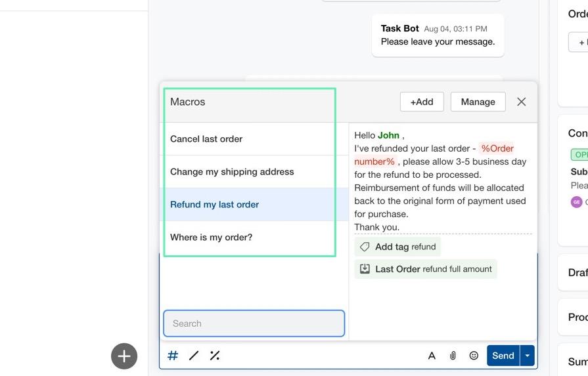Image resolution: width=588 pixels, height=376 pixels.
Task: Click the single slash icon in composer toolbar
Action: click(x=194, y=356)
